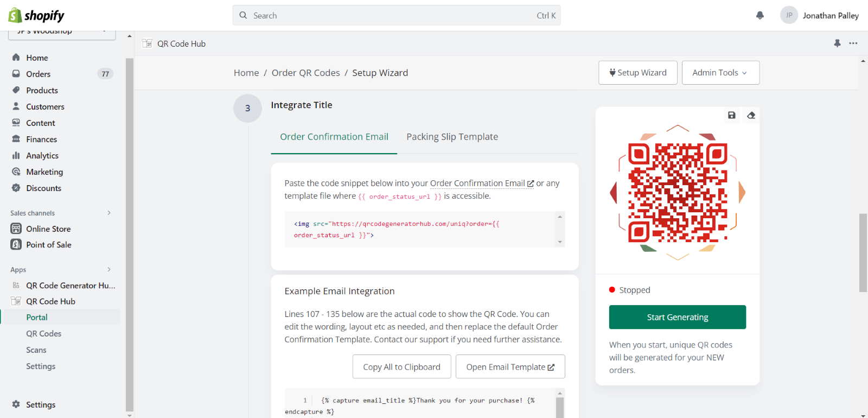The width and height of the screenshot is (868, 418).
Task: Click the Setup Wizard button
Action: [x=638, y=73]
